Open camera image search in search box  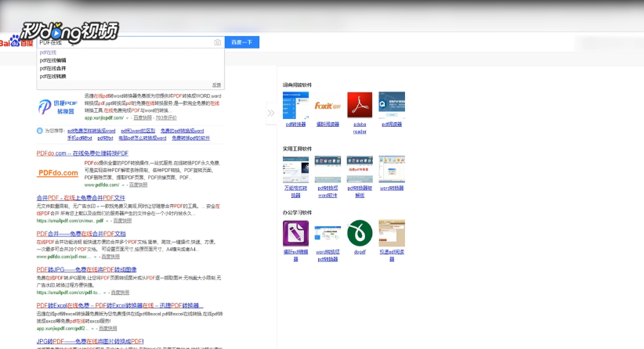(x=217, y=42)
